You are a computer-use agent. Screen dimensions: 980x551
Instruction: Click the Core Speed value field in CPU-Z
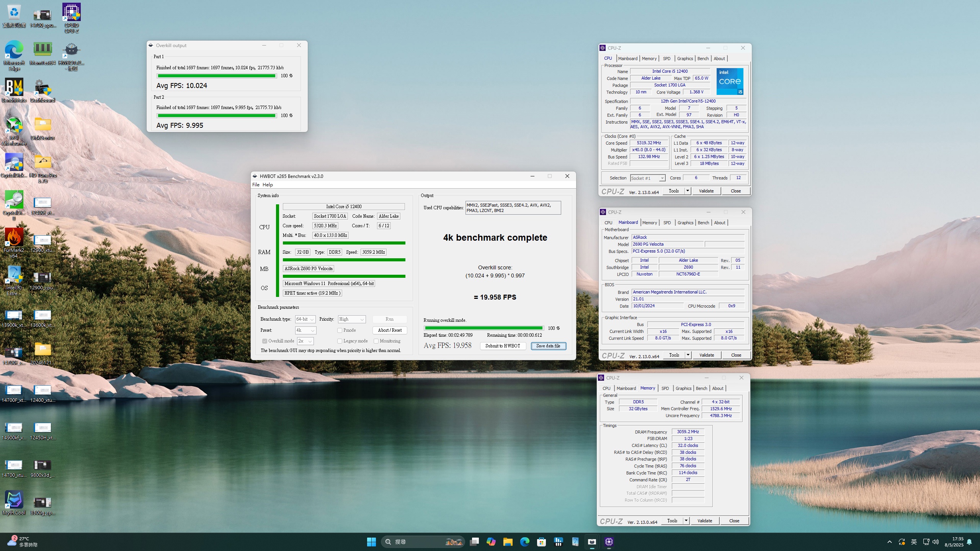(x=649, y=143)
